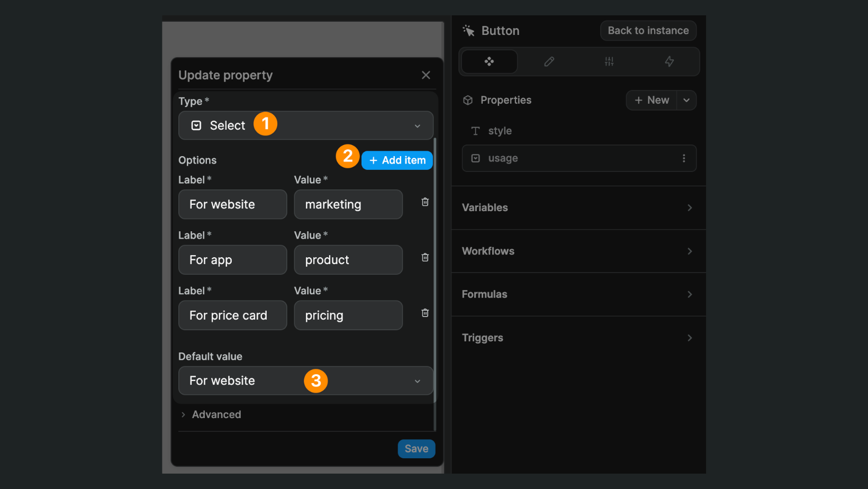Switch to the pencil edit tab
The image size is (868, 489).
(549, 61)
